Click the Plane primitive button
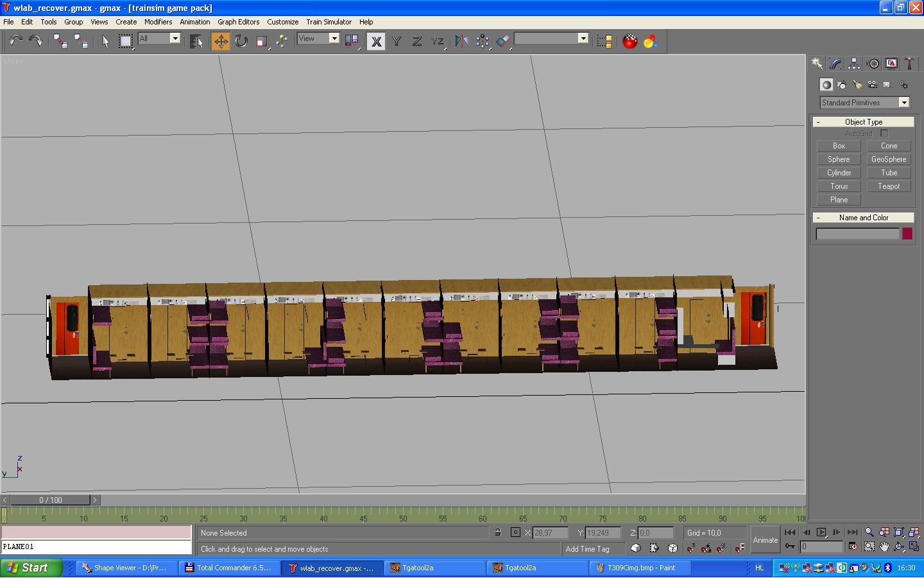The width and height of the screenshot is (924, 578). tap(839, 200)
